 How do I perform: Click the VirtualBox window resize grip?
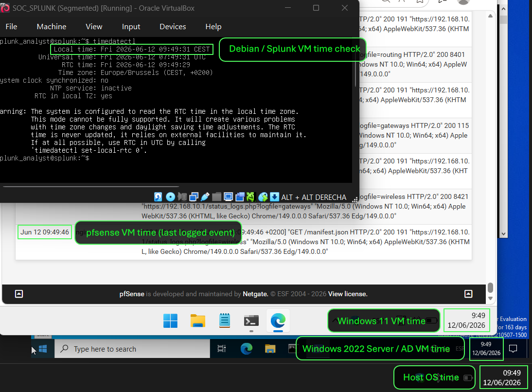pos(355,199)
